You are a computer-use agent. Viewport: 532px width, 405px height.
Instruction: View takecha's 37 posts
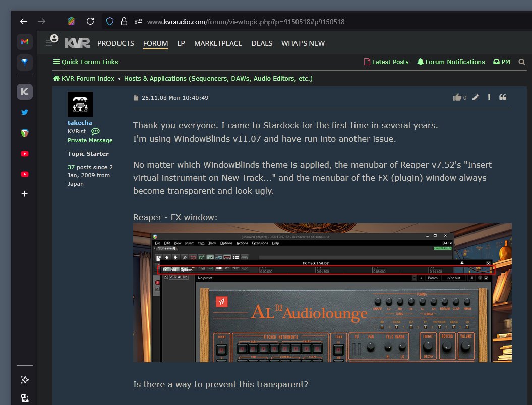tap(71, 167)
